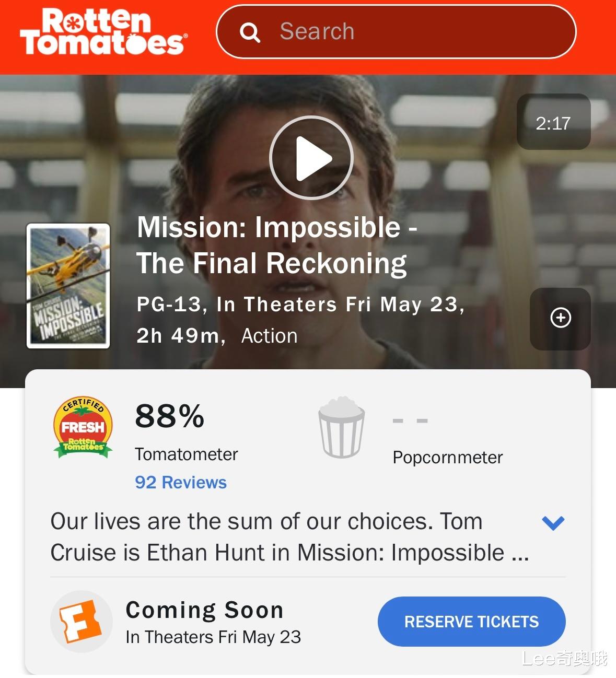
Task: Click the Popcornmeter label
Action: pyautogui.click(x=448, y=458)
